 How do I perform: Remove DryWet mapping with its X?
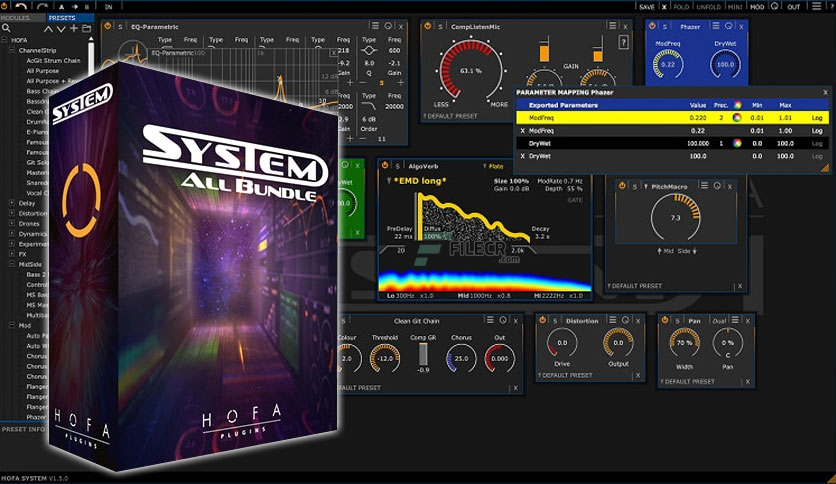(522, 156)
